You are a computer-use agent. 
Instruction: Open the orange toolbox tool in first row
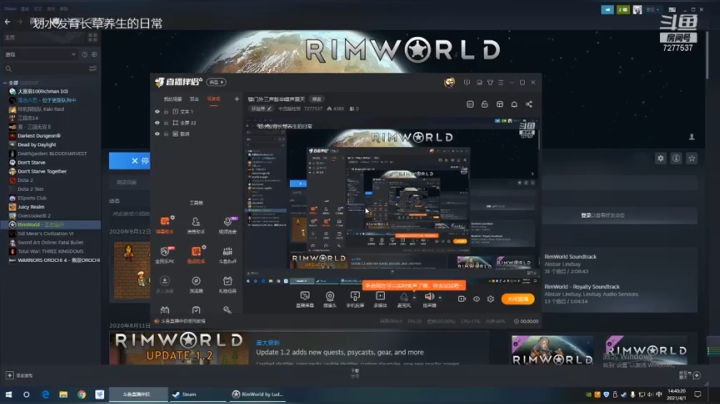[x=165, y=224]
